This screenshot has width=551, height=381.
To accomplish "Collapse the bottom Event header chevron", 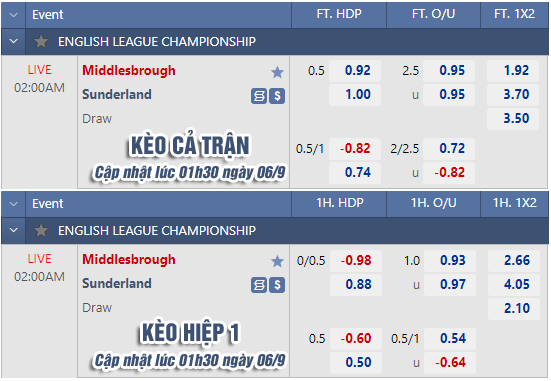I will [14, 204].
